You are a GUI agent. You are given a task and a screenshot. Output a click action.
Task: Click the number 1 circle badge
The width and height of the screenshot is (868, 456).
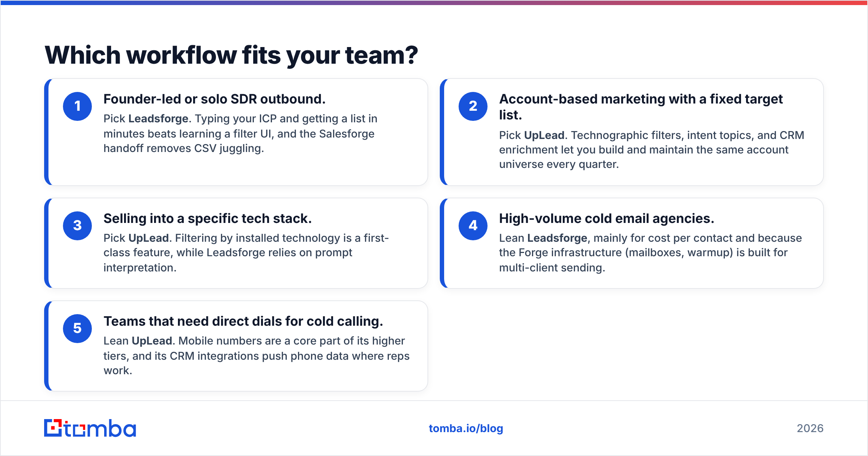coord(77,106)
